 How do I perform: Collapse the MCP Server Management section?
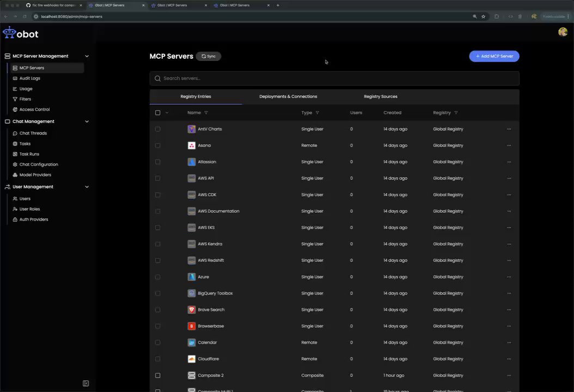(87, 56)
